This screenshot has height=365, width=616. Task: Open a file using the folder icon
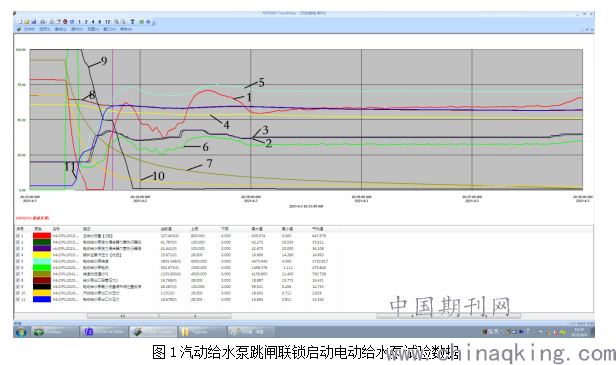(27, 22)
